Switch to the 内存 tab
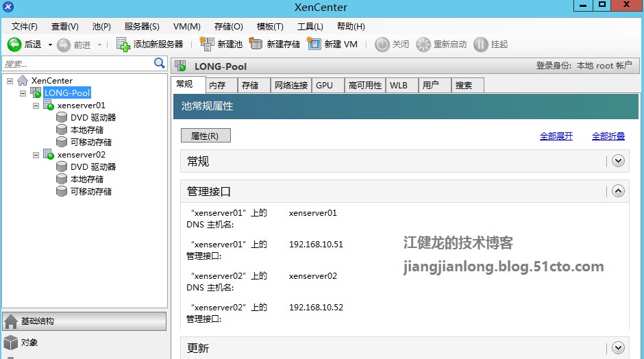Viewport: 644px width, 359px height. (221, 86)
